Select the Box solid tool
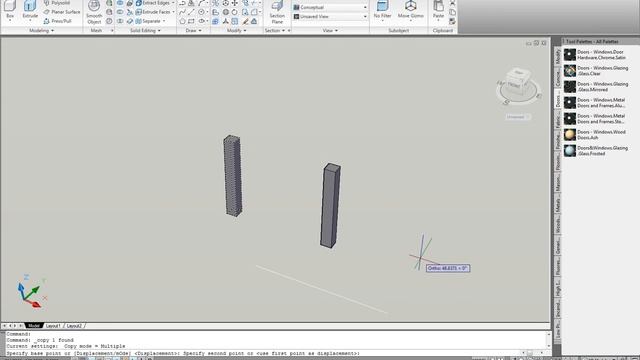The image size is (640, 360). [x=10, y=10]
